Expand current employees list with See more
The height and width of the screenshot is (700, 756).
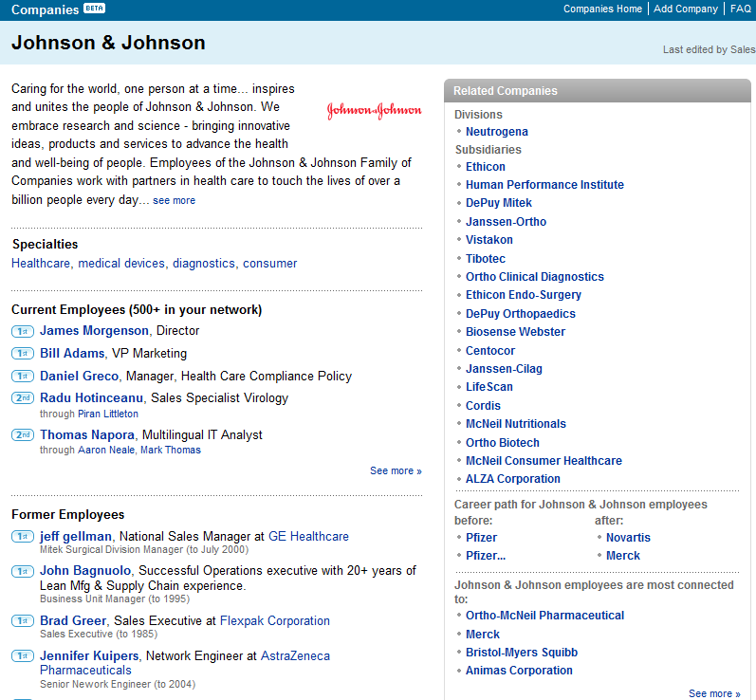[396, 471]
